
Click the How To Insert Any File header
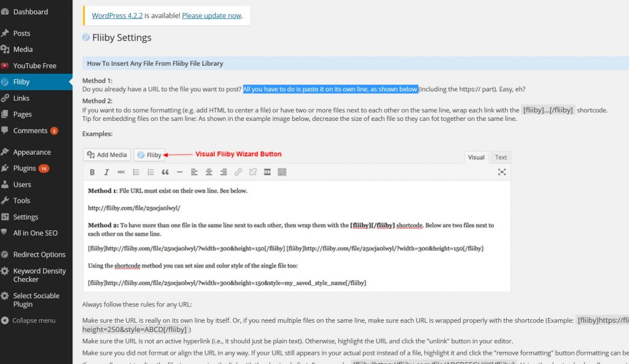(155, 63)
